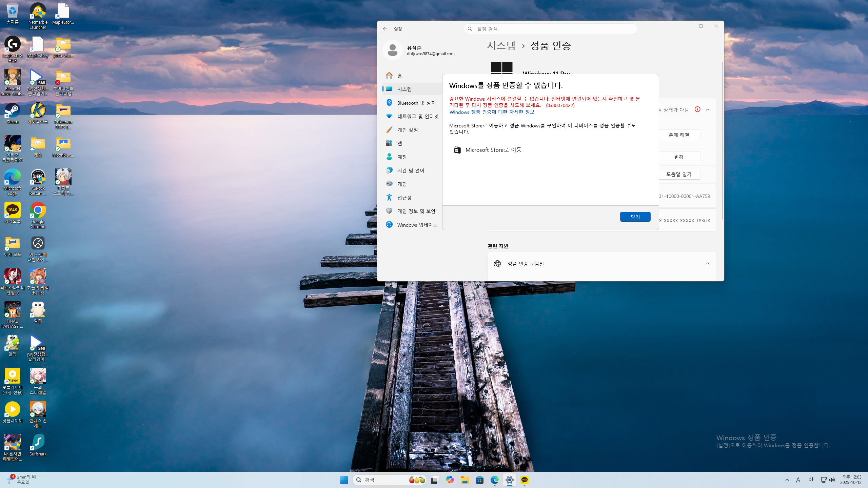Viewport: 868px width, 488px height.
Task: Open Pokemon SOTS folder on desktop
Action: 63,116
